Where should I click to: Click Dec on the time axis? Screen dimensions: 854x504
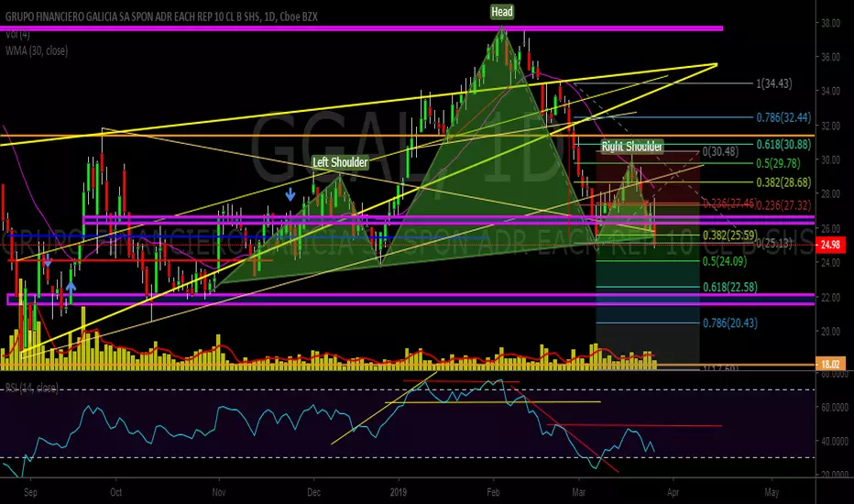pos(313,493)
